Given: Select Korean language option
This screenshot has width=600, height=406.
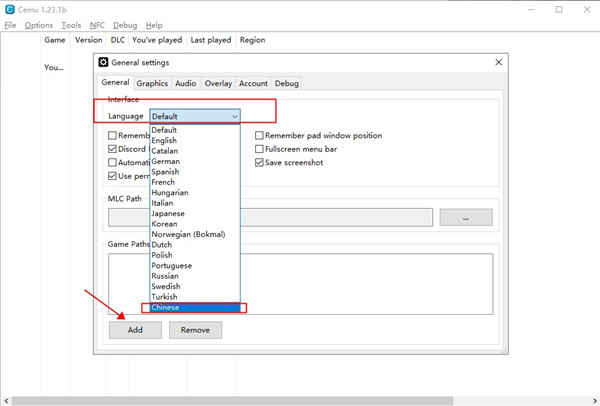Looking at the screenshot, I should [x=195, y=224].
